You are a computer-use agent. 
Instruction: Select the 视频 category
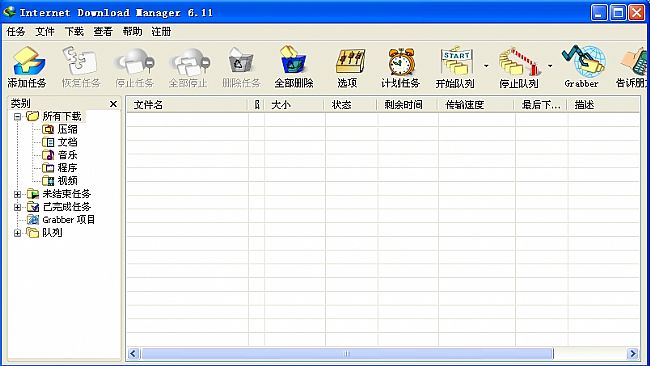pos(68,181)
